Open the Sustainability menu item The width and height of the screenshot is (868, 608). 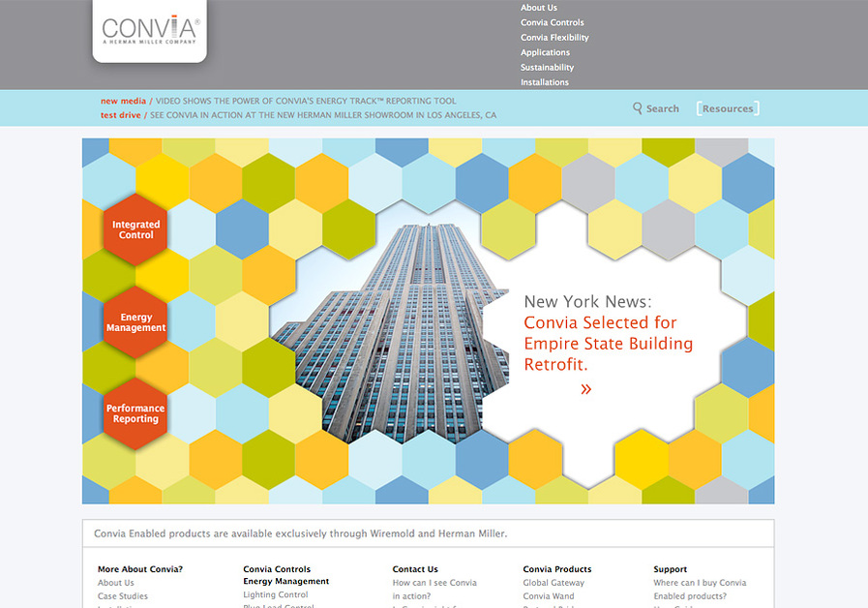pos(547,68)
